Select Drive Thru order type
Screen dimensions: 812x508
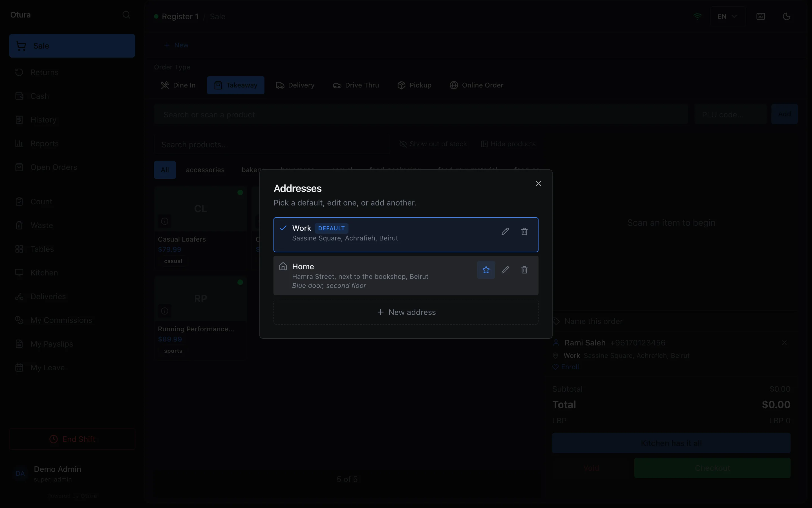click(x=356, y=85)
